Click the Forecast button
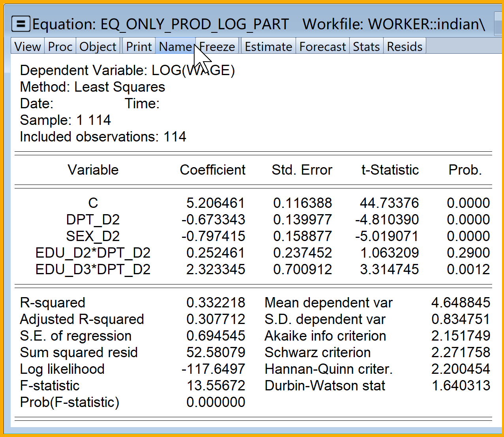 [x=322, y=47]
